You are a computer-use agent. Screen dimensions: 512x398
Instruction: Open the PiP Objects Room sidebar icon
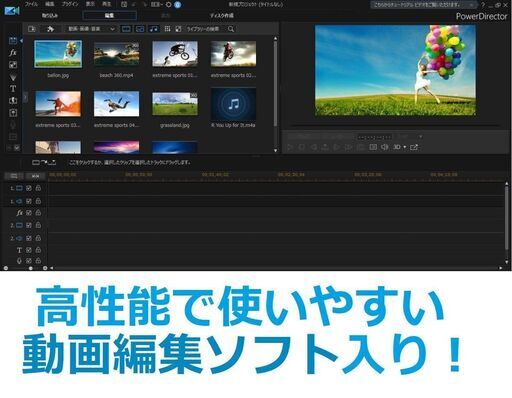[x=13, y=65]
